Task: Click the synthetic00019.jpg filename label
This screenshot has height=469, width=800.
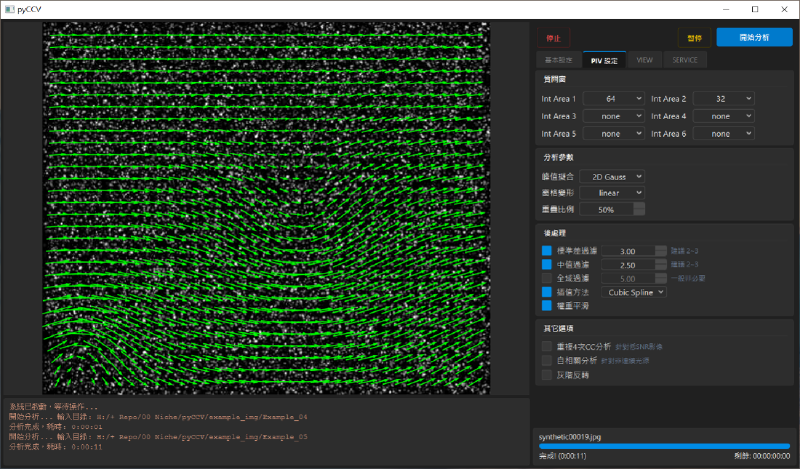Action: (x=570, y=437)
